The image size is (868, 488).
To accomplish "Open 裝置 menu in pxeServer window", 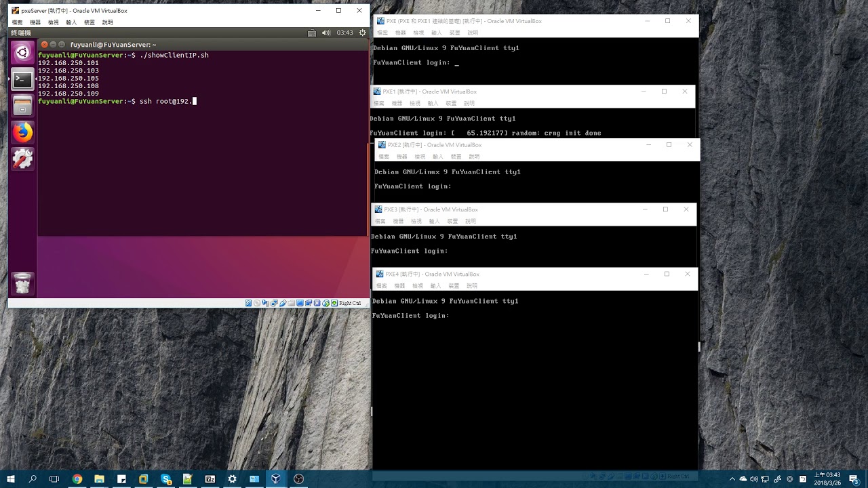I will click(x=90, y=22).
